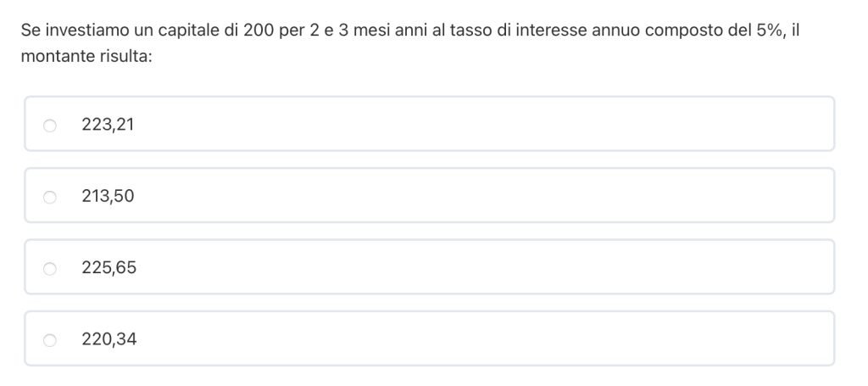Click the last answer option card
This screenshot has width=868, height=386.
click(429, 339)
